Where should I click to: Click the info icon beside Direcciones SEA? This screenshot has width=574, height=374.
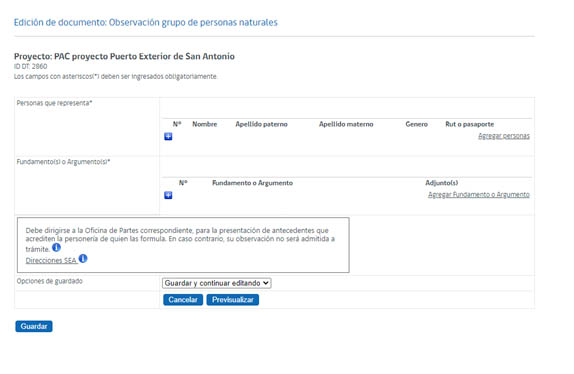click(83, 259)
